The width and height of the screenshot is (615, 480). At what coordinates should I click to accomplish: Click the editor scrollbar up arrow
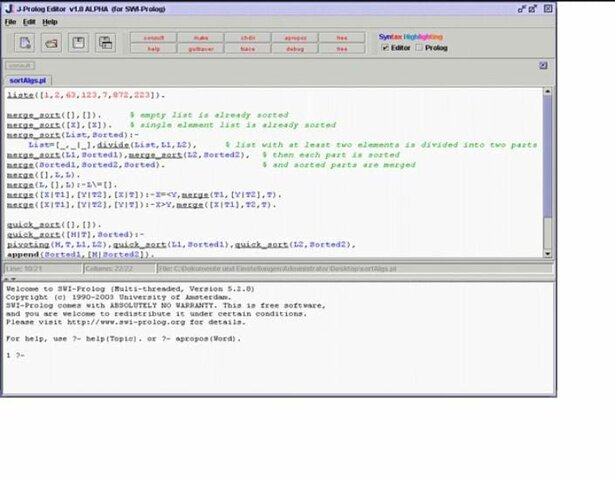pos(548,91)
